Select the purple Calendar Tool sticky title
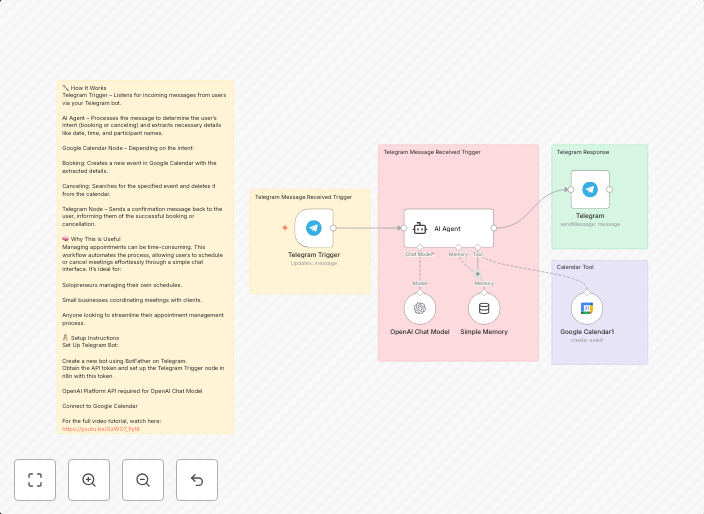Image resolution: width=704 pixels, height=514 pixels. 575,267
